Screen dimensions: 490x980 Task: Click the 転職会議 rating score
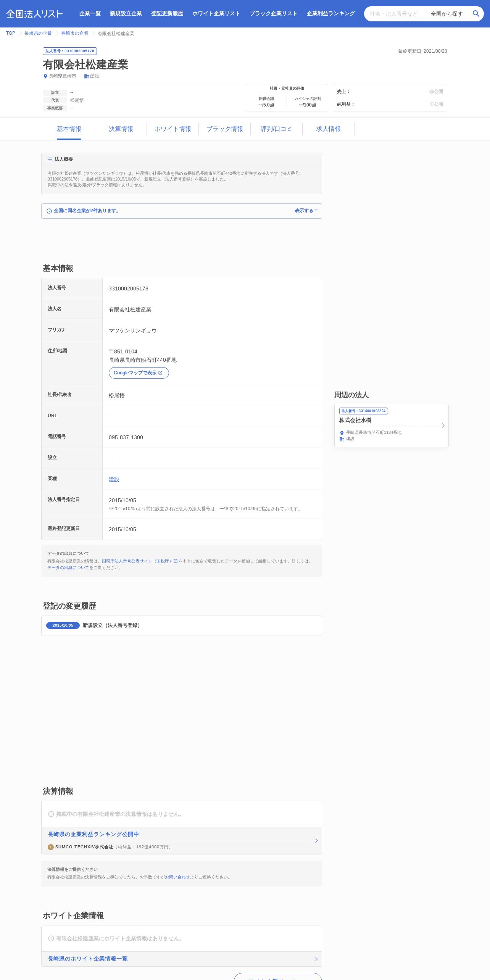(x=266, y=105)
